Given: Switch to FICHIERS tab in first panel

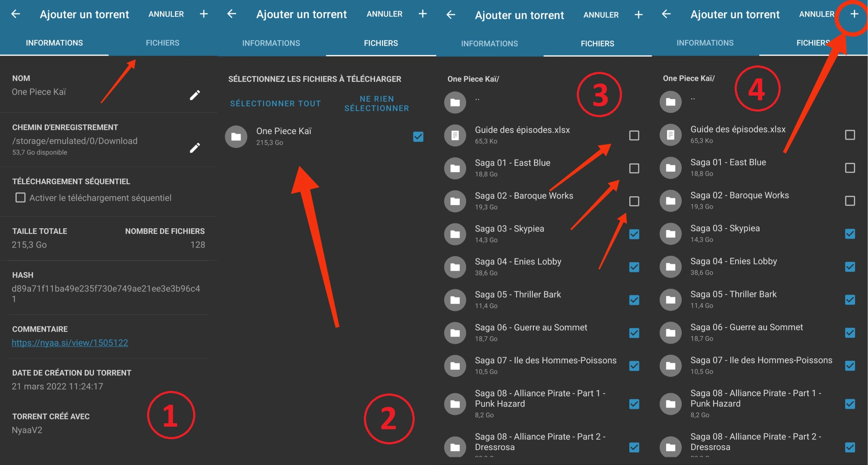Looking at the screenshot, I should [162, 43].
